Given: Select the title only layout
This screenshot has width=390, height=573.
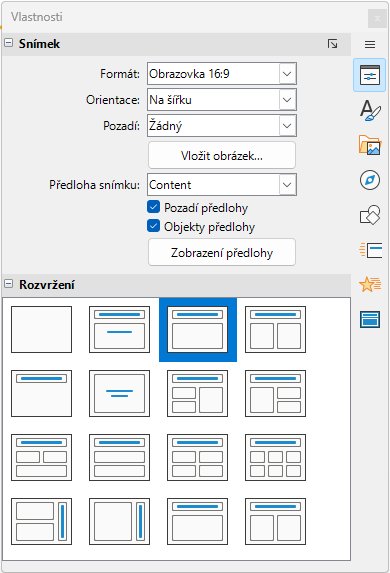Looking at the screenshot, I should click(41, 393).
